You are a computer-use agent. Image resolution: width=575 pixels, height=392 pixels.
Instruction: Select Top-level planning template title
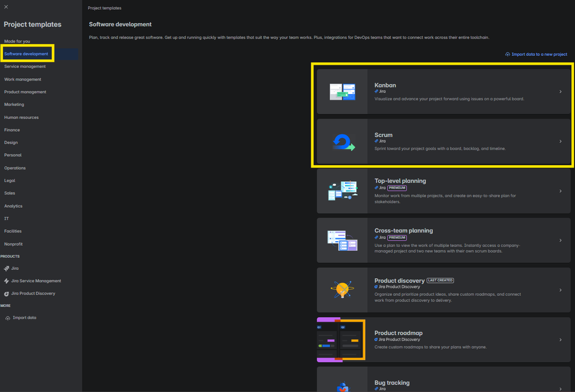(x=400, y=181)
